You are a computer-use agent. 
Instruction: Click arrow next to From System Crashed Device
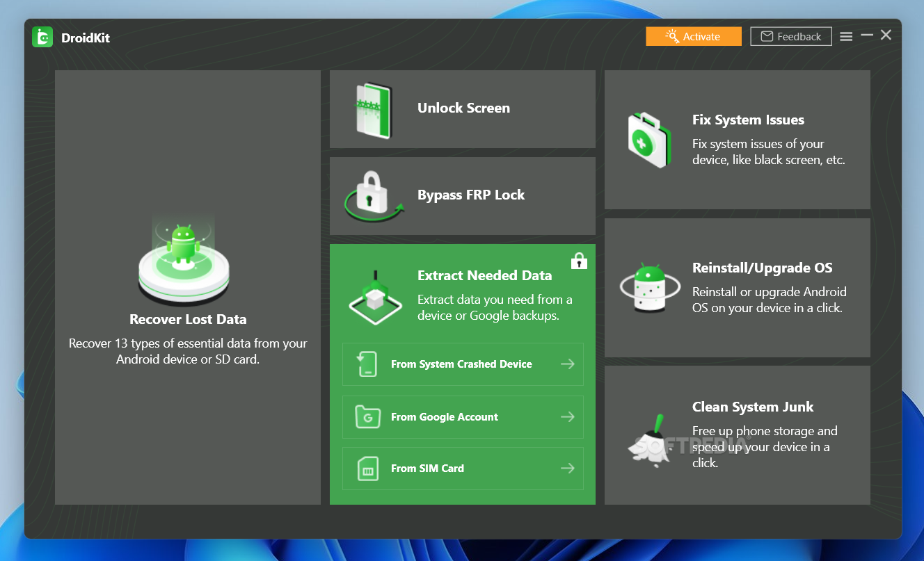point(568,364)
